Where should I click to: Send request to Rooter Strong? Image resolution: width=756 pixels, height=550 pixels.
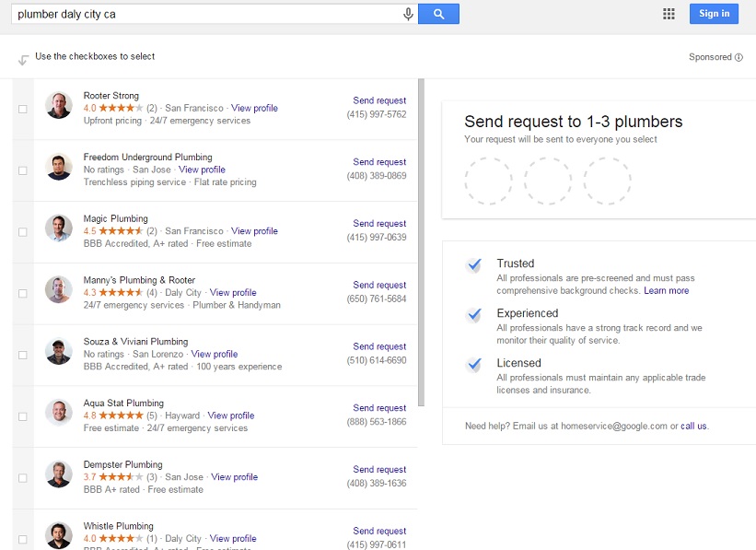[x=379, y=100]
